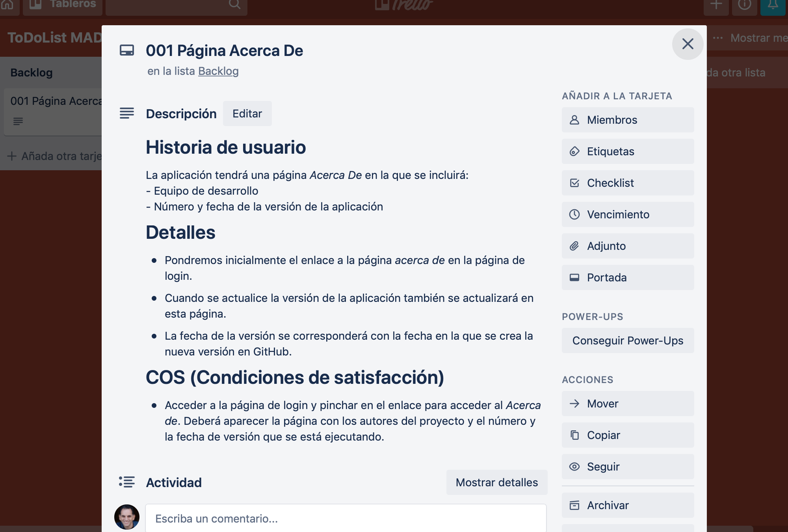788x532 pixels.
Task: Click the card icon beside the title
Action: (x=127, y=50)
